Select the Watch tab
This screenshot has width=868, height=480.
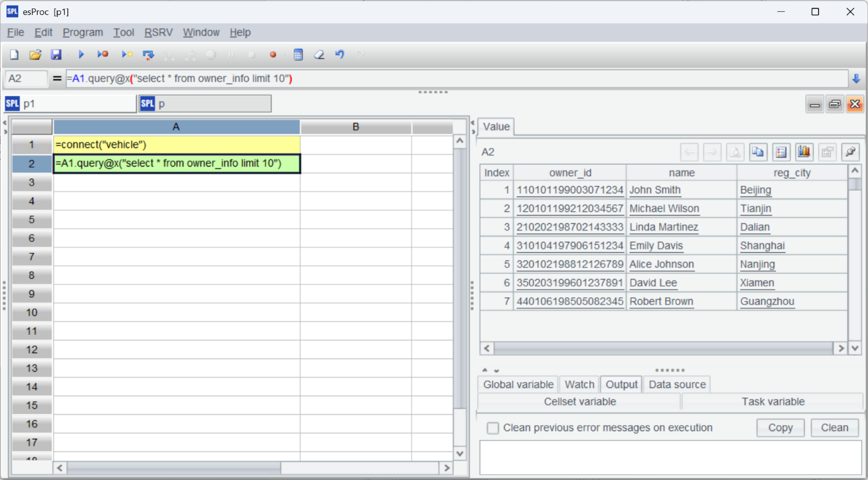[579, 385]
